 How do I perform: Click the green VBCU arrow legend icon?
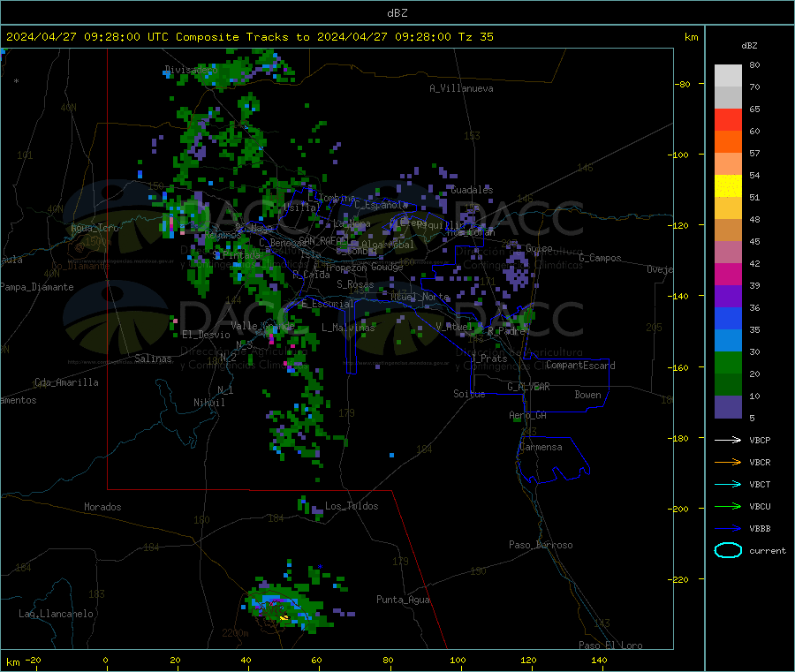pyautogui.click(x=728, y=506)
